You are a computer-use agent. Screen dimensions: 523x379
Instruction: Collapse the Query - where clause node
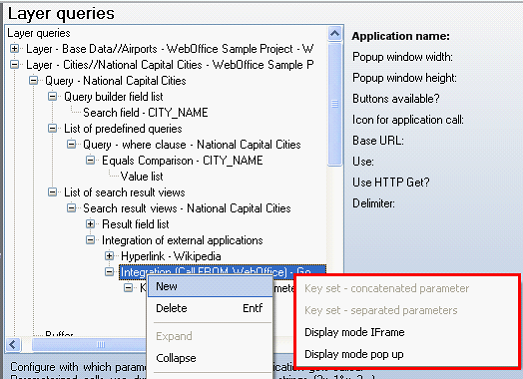coord(71,144)
